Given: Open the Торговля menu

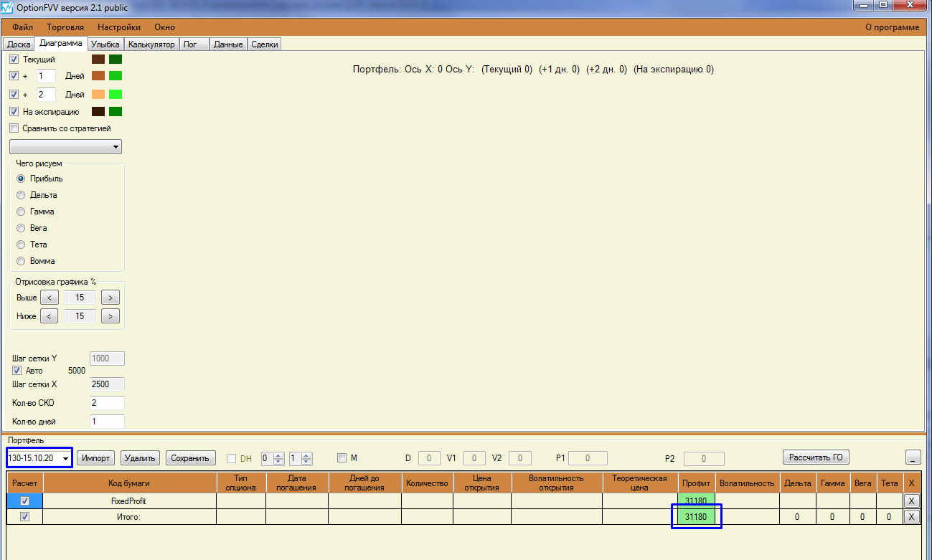Looking at the screenshot, I should coord(65,27).
